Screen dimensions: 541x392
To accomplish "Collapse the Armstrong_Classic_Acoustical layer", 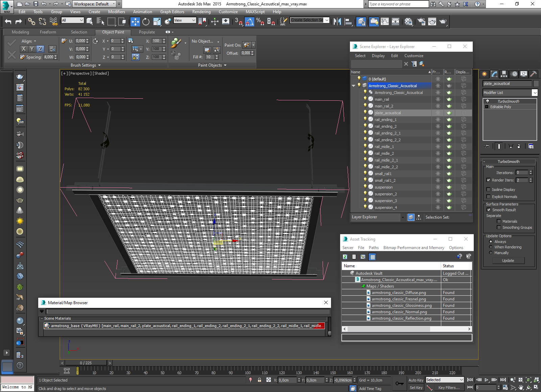I will point(353,86).
